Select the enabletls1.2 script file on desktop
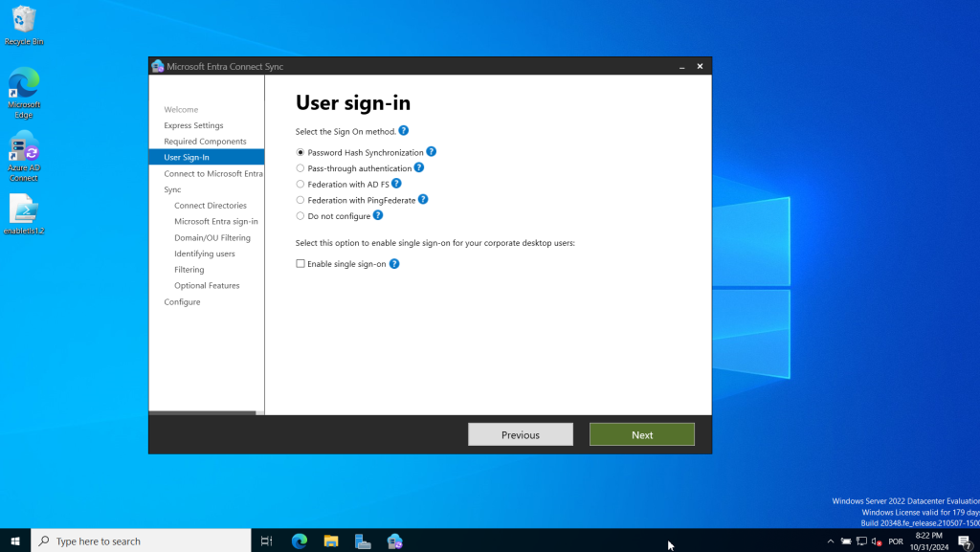The width and height of the screenshot is (980, 552). [x=24, y=214]
